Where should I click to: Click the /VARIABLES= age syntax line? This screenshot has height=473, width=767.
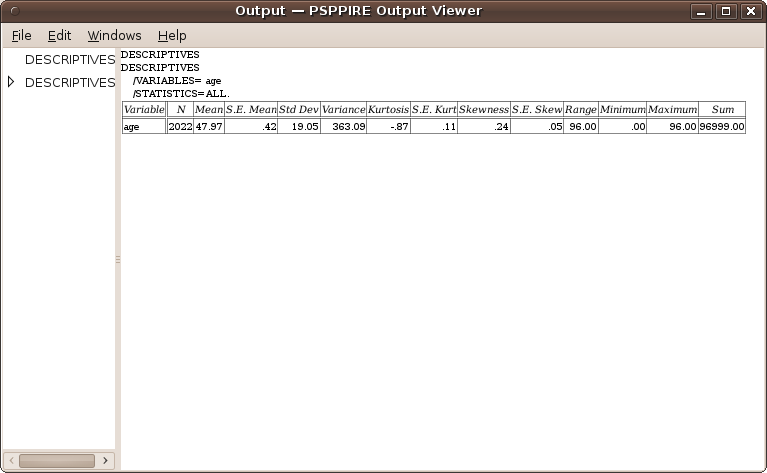pos(177,81)
